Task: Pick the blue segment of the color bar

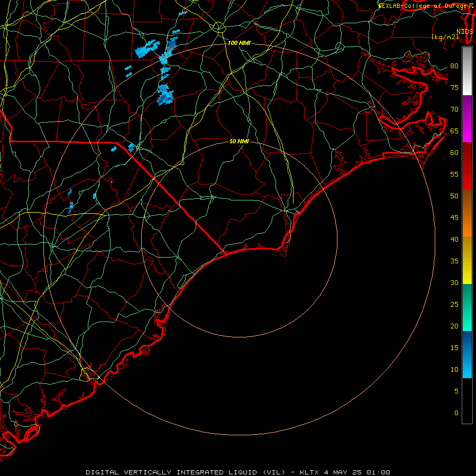Action: click(x=467, y=354)
